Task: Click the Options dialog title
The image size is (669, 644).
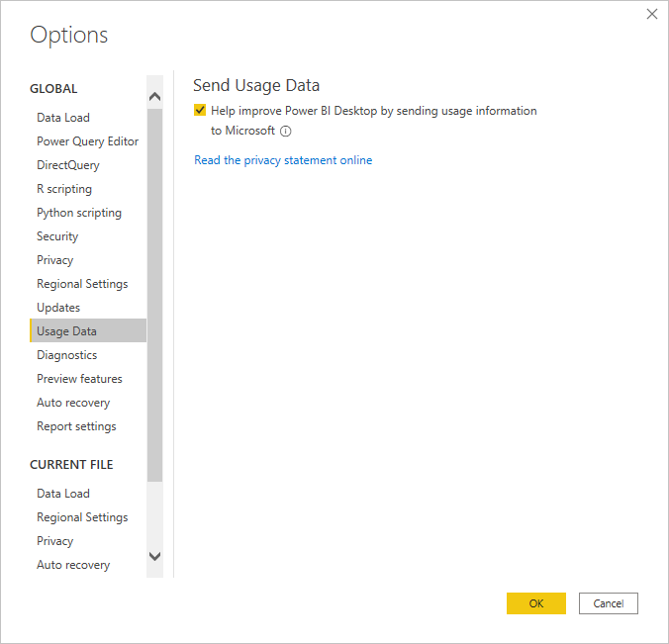Action: click(68, 35)
